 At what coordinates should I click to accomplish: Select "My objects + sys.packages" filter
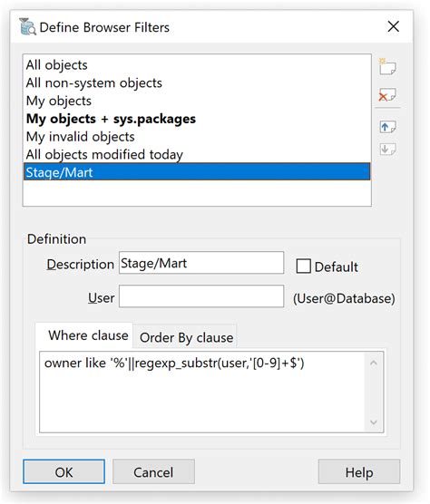197,119
